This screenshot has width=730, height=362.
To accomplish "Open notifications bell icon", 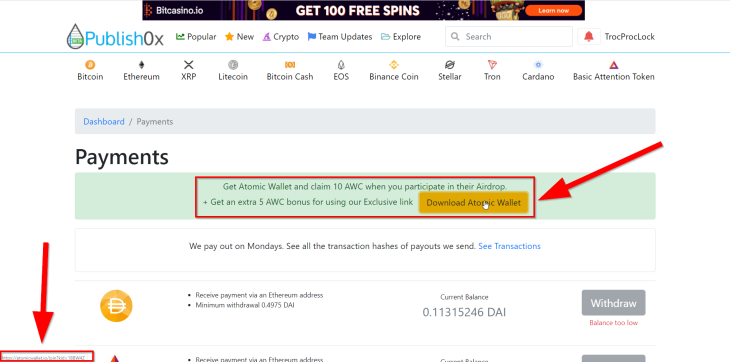I will pyautogui.click(x=589, y=36).
